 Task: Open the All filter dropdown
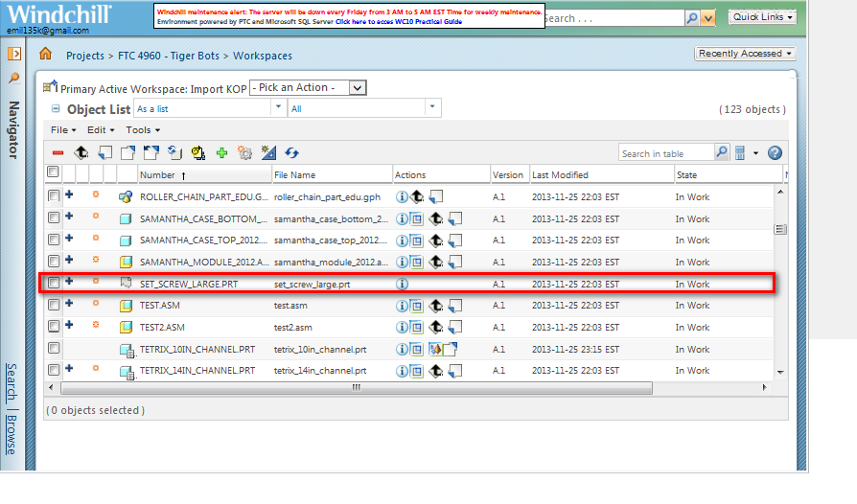point(365,108)
